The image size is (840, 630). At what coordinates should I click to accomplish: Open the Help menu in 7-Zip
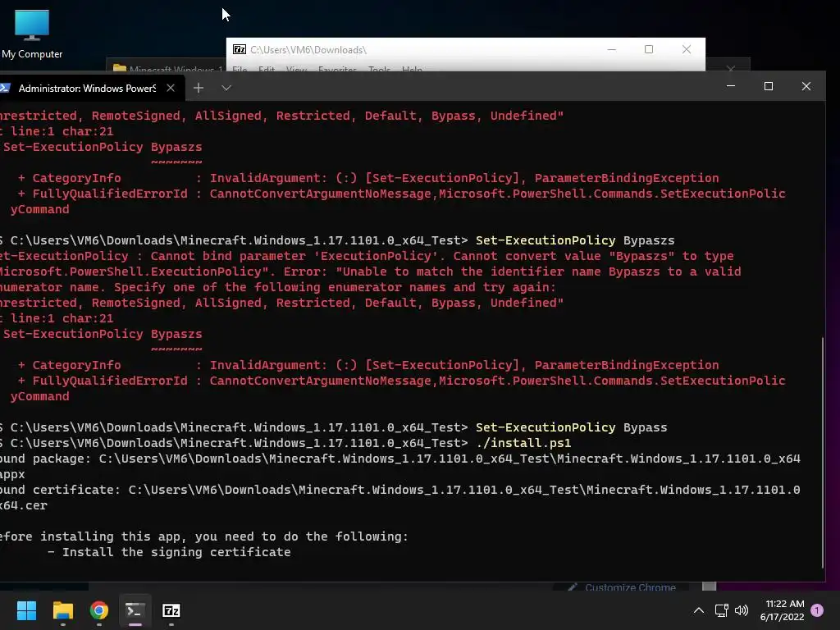point(412,69)
